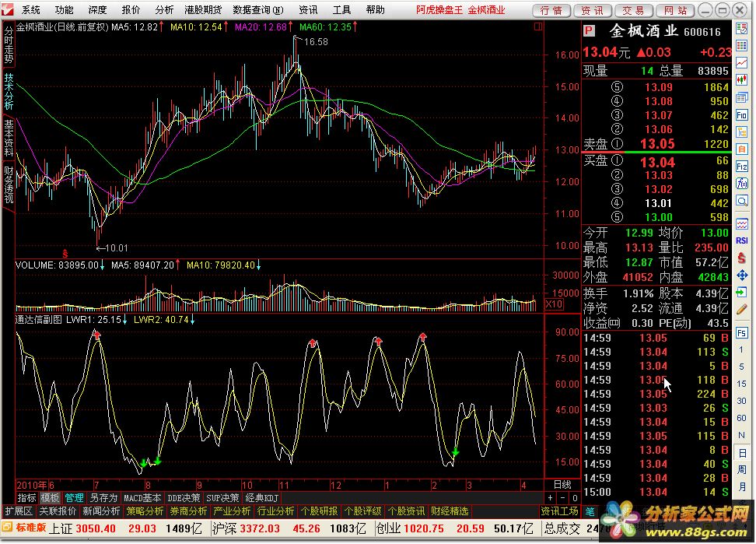Select the RSI indicator icon
The image size is (756, 544).
pos(741,240)
